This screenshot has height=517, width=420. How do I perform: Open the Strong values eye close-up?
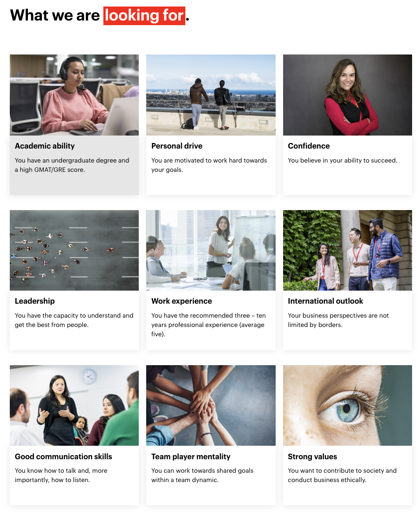click(347, 405)
